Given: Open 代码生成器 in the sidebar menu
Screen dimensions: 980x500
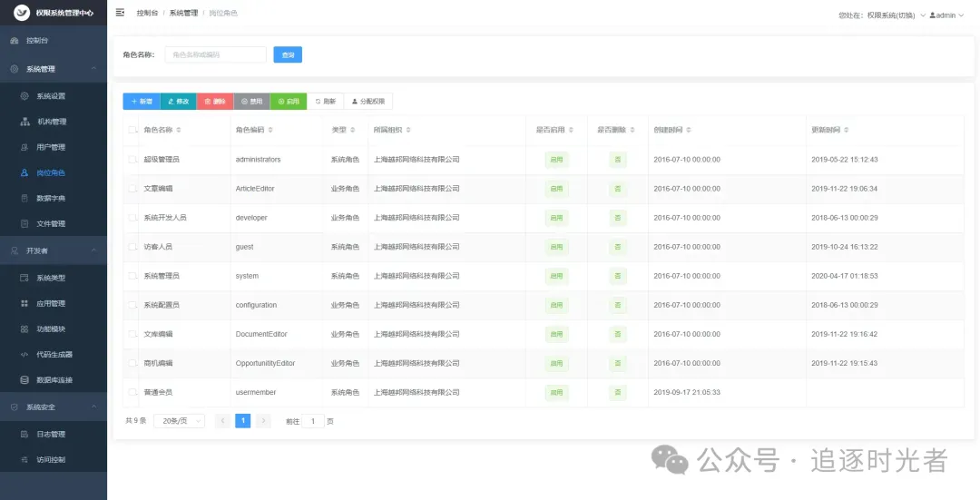Looking at the screenshot, I should (x=54, y=355).
